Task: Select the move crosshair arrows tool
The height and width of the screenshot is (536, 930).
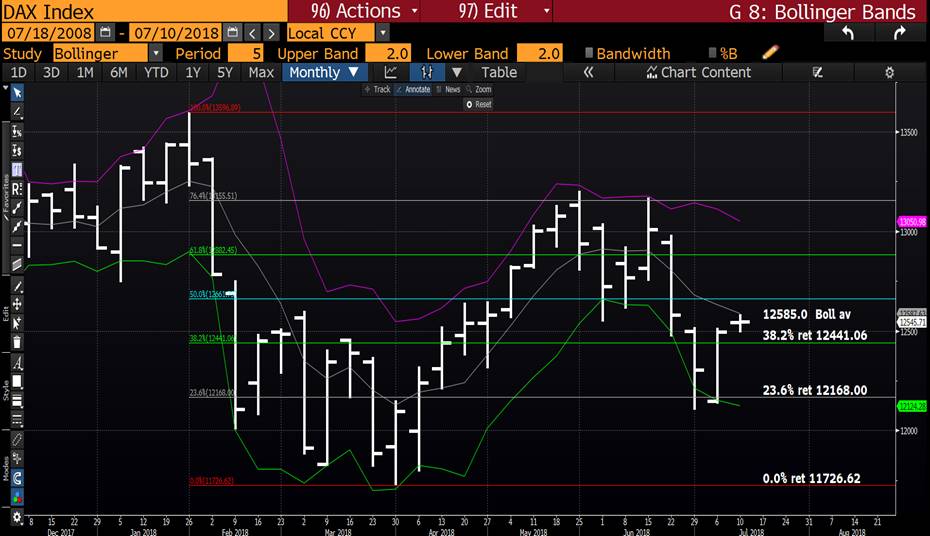Action: [x=17, y=304]
